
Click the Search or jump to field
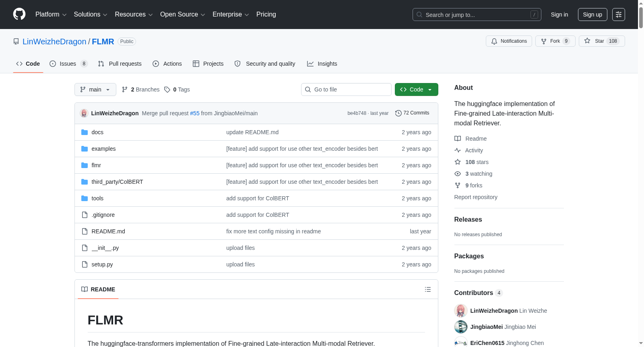point(477,15)
